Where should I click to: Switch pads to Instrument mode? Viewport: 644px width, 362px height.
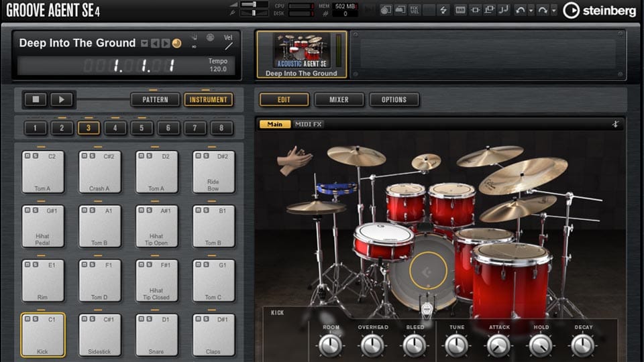(208, 99)
